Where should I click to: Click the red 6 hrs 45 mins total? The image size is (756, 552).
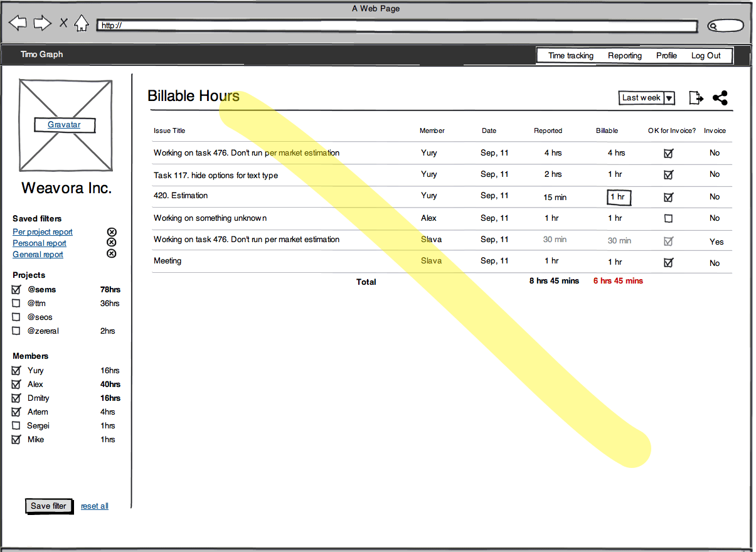618,281
